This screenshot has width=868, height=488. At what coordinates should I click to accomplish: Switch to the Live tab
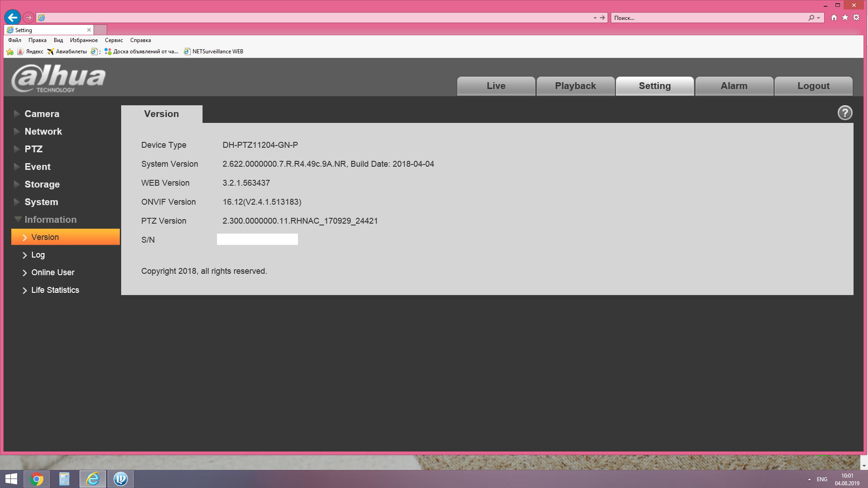tap(496, 86)
